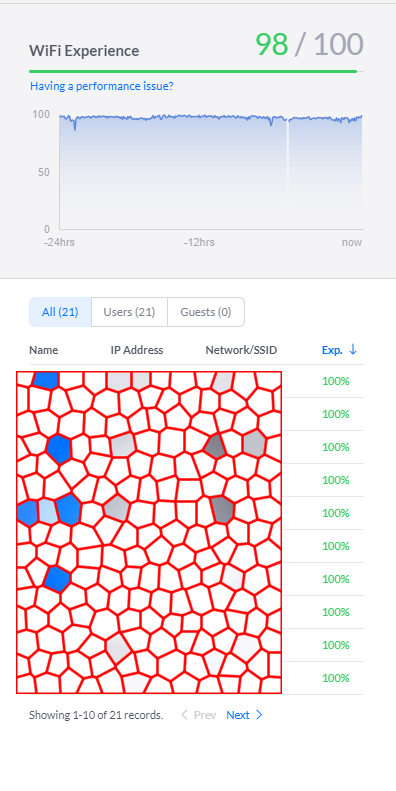Sort table by IP Address header
396x791 pixels.
tap(137, 350)
